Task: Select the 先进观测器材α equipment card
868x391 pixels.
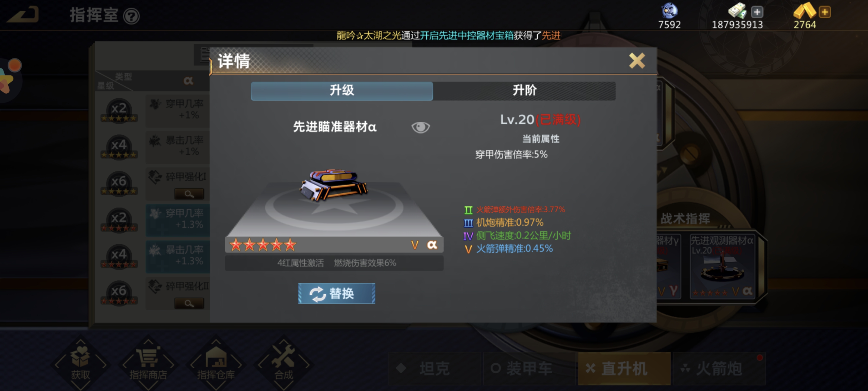Action: pyautogui.click(x=722, y=266)
